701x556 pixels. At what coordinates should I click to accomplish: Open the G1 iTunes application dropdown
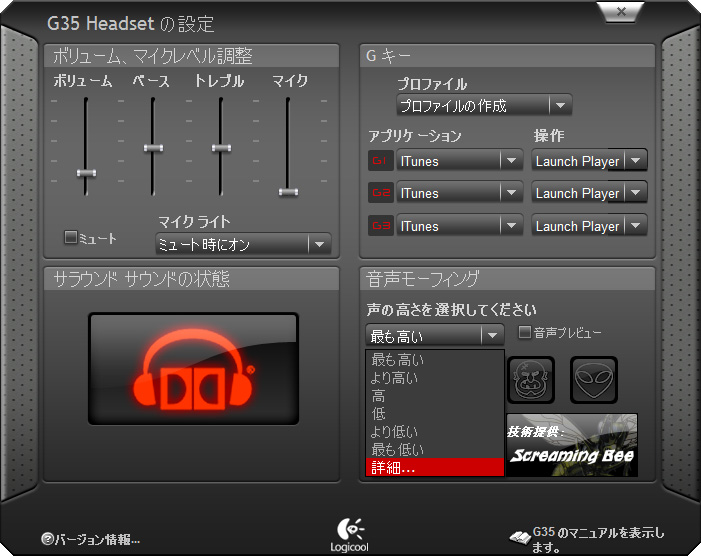click(x=460, y=161)
